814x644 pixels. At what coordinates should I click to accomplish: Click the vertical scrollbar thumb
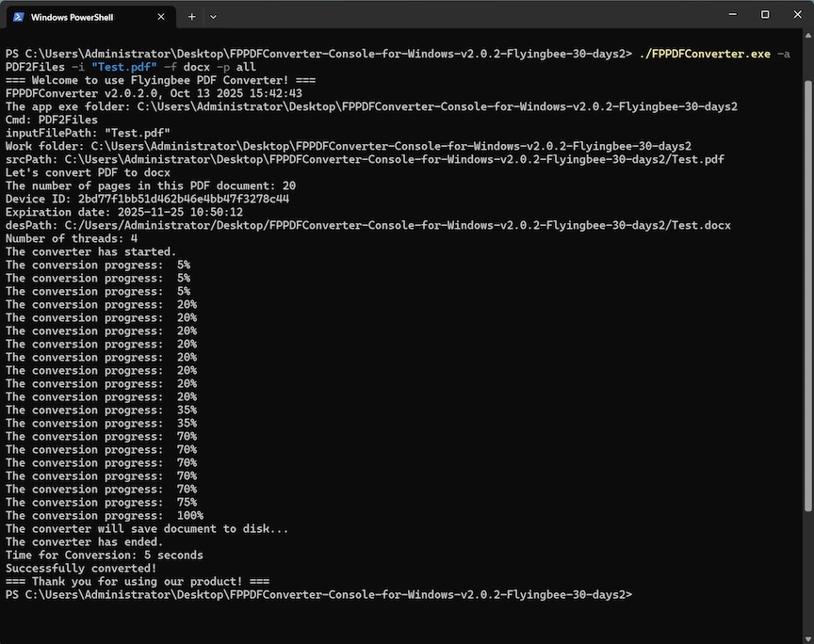coord(806,282)
